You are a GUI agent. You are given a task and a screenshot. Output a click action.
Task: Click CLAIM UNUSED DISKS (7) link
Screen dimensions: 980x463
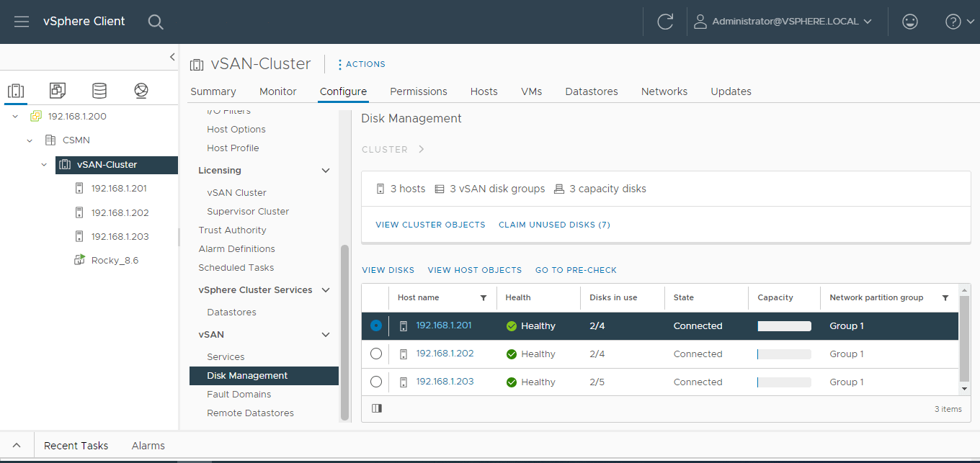[x=554, y=225]
